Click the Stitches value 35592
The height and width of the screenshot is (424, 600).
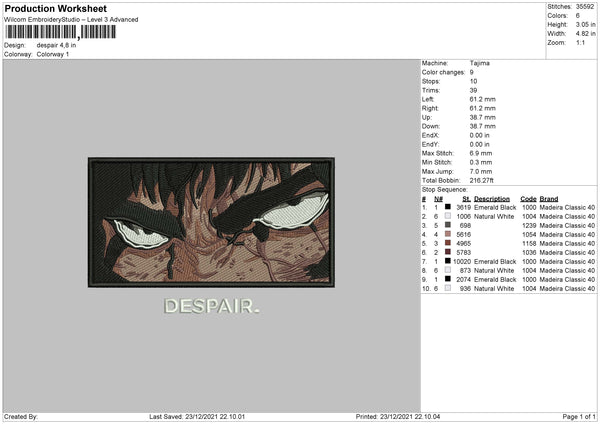tap(585, 7)
